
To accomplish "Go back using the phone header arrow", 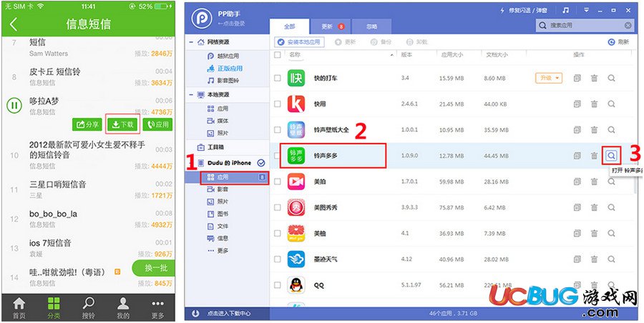I will pos(13,24).
